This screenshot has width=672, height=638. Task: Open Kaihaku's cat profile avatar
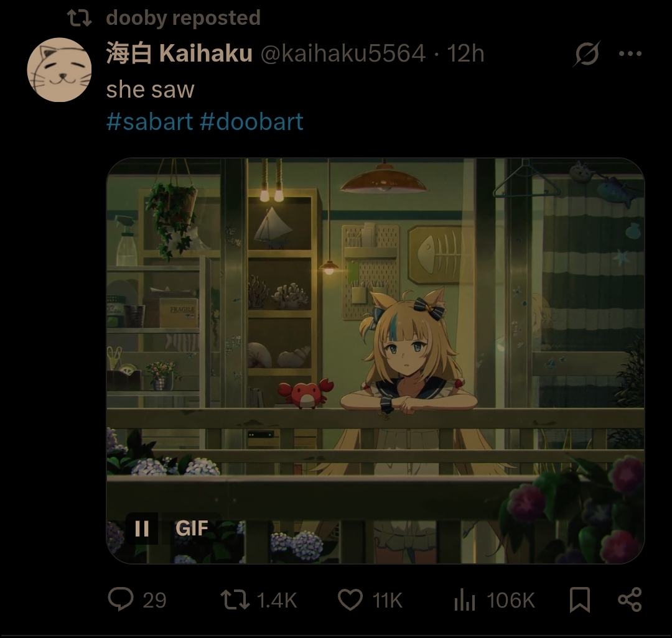59,70
